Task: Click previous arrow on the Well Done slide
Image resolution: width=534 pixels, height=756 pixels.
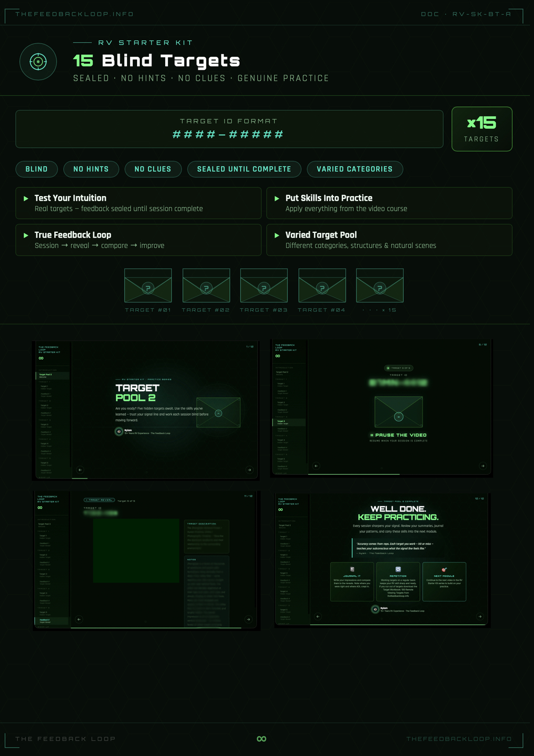Action: [x=318, y=617]
